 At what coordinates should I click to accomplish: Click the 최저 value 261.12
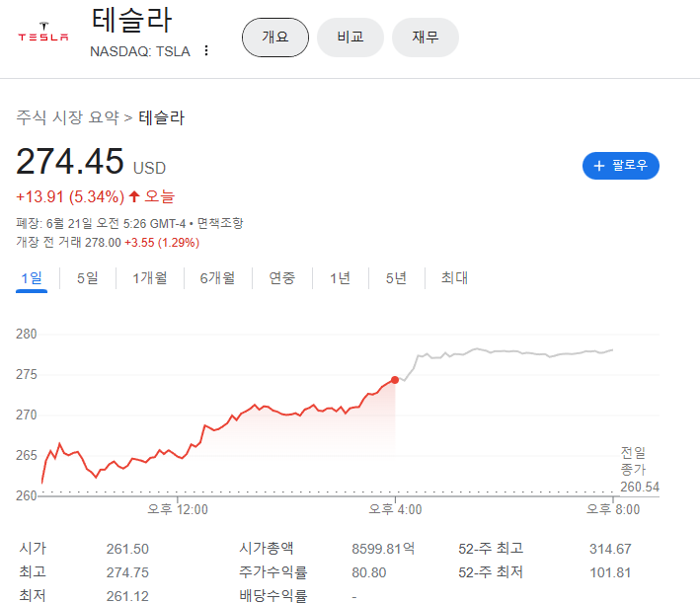click(127, 596)
